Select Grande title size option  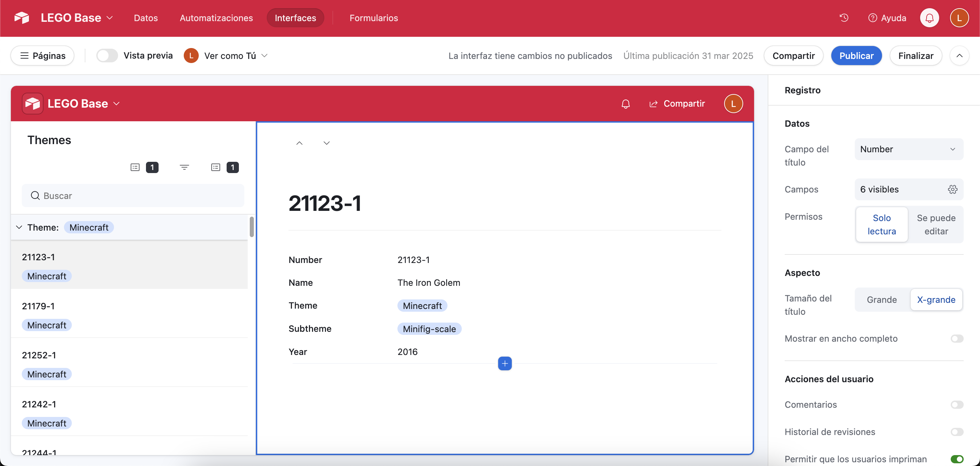pos(881,300)
